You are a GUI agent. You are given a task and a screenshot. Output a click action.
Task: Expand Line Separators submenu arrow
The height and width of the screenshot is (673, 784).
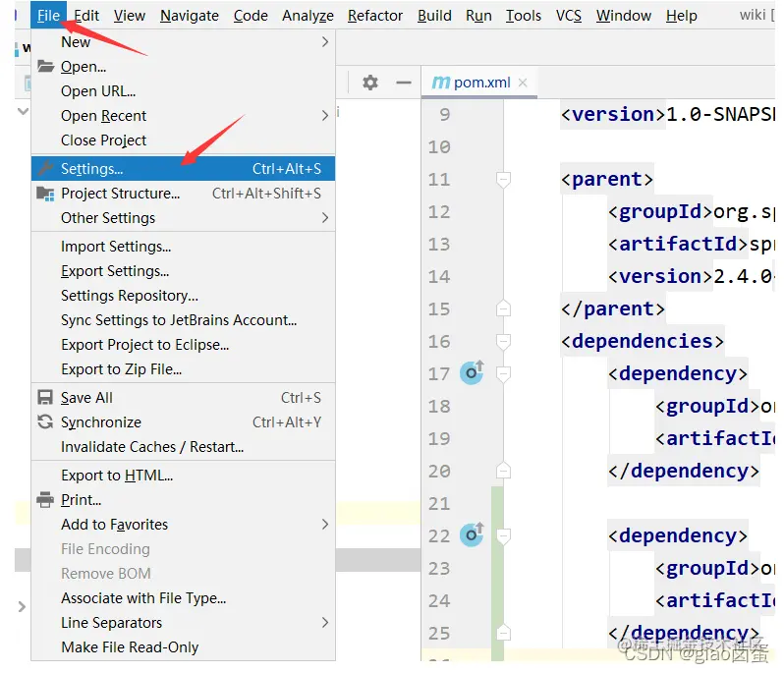325,623
